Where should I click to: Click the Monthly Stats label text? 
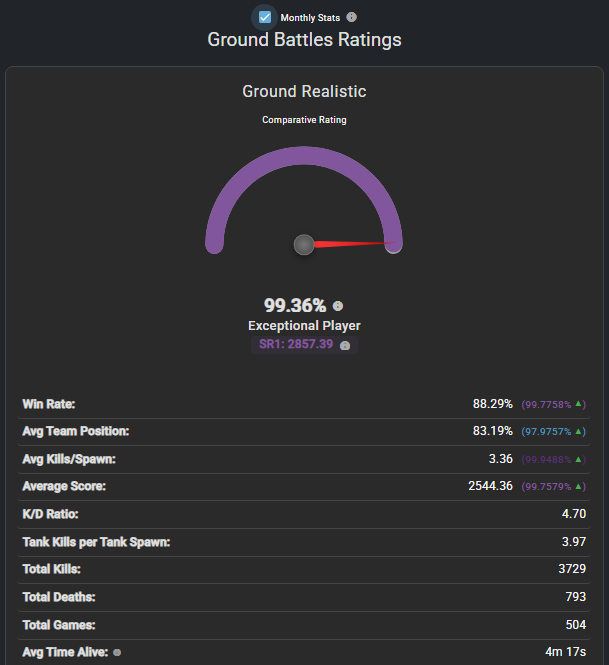311,18
